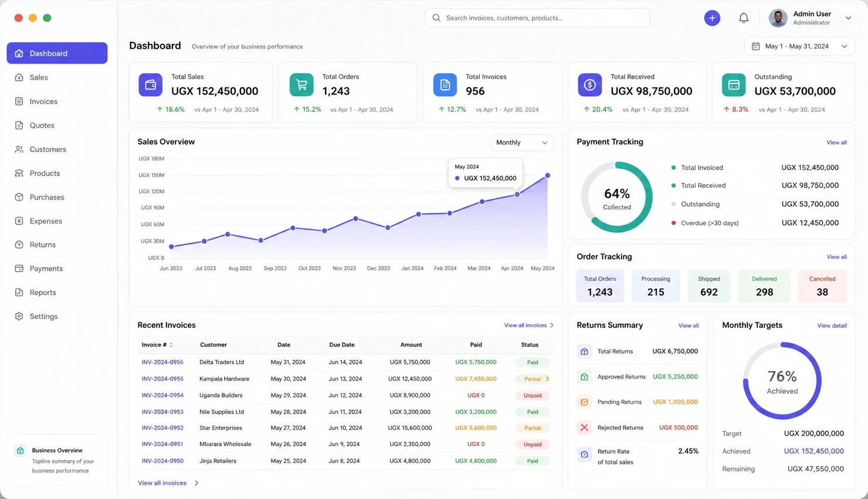This screenshot has height=499, width=868.
Task: Click the 64% Collected donut chart
Action: 617,197
